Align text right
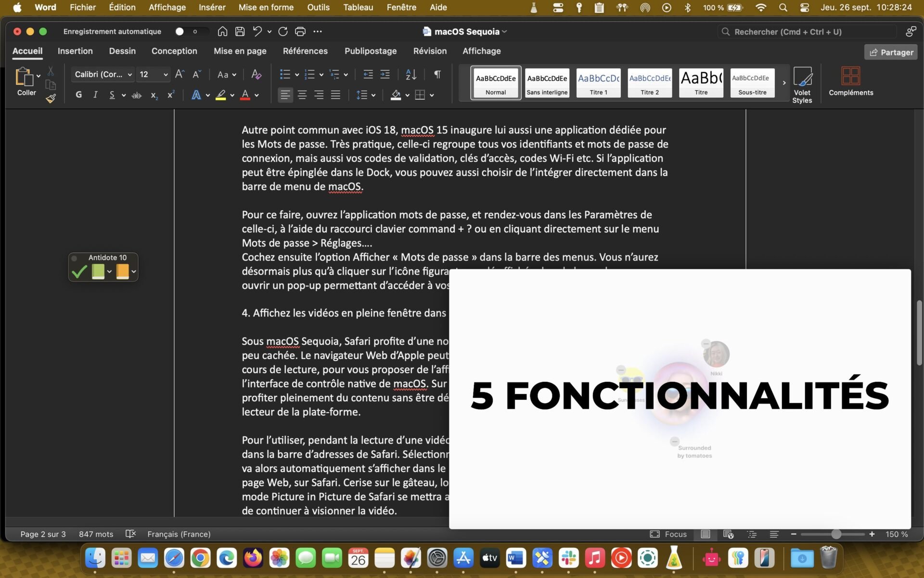Viewport: 924px width, 578px height. click(319, 95)
